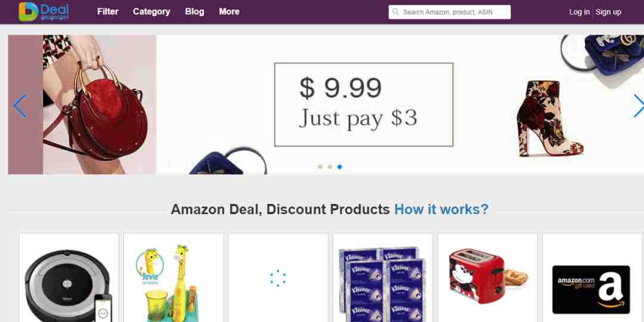
Task: Select the first carousel dot
Action: pos(320,167)
